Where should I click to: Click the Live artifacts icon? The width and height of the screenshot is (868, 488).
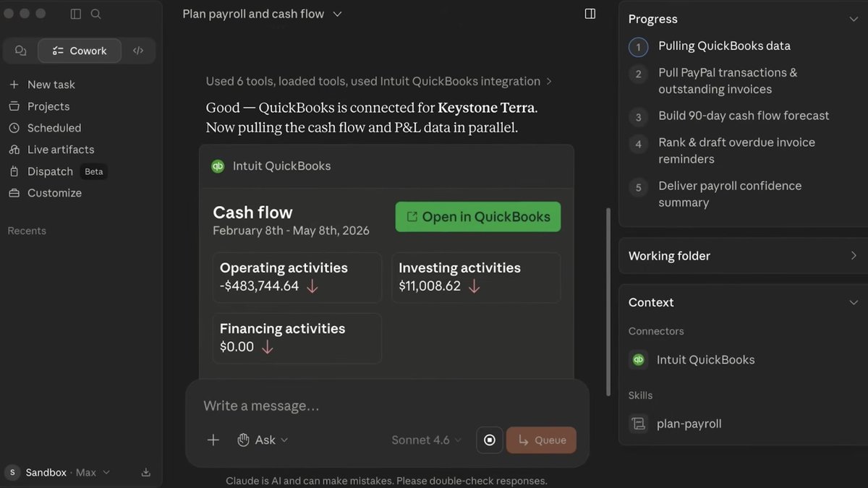14,150
